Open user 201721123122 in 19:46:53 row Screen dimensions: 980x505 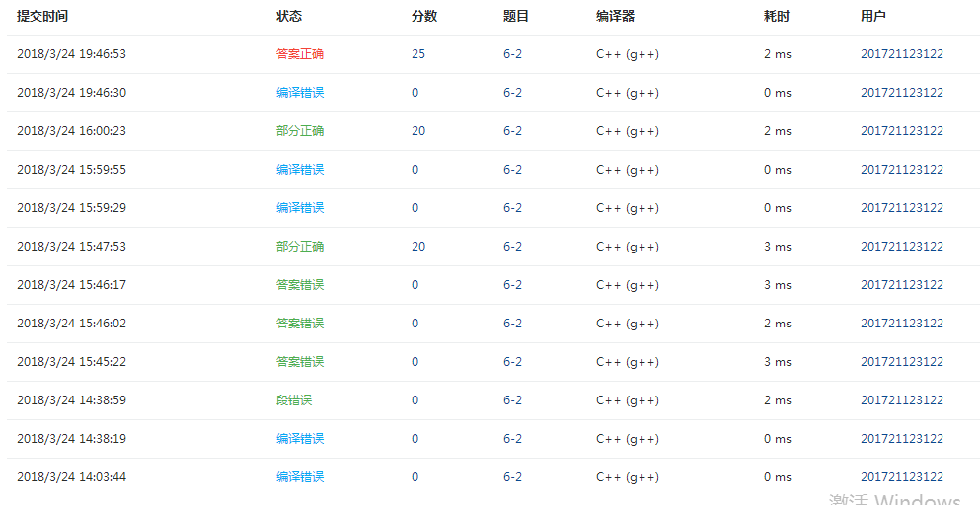902,54
